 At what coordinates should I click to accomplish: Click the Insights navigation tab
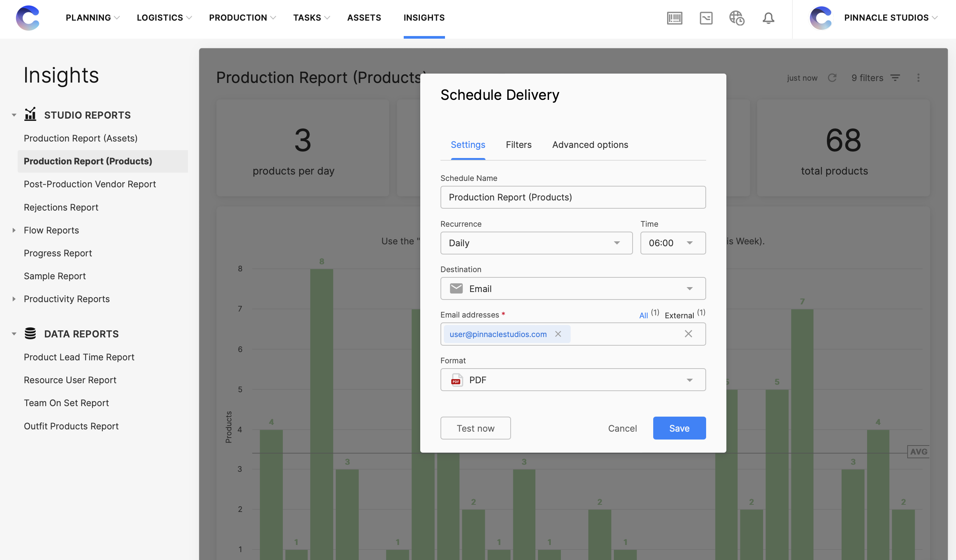click(424, 18)
